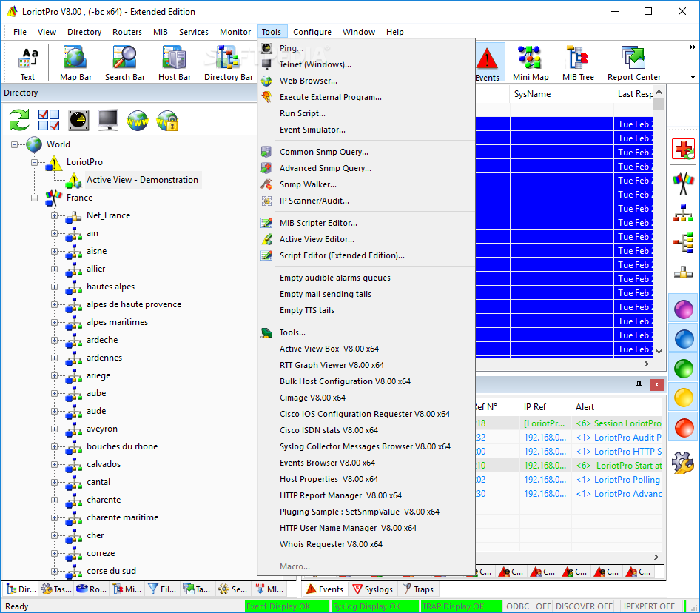700x613 pixels.
Task: Click the IP Ref column header
Action: [x=545, y=407]
